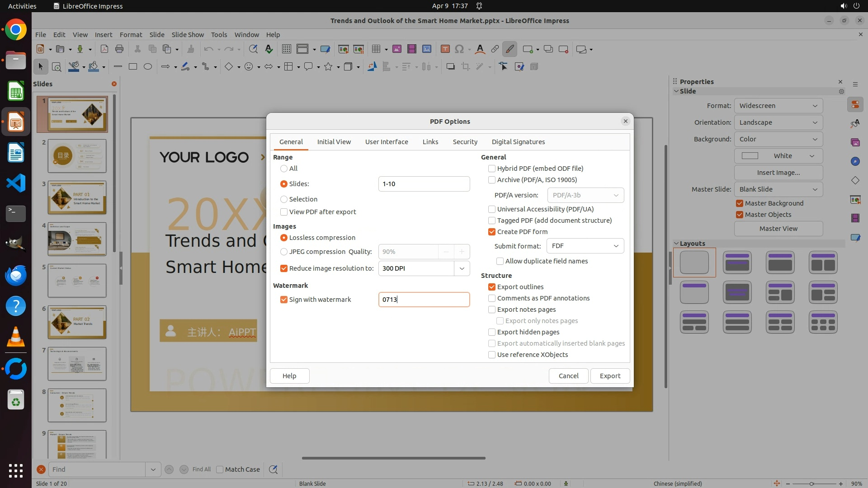Screen dimensions: 868x488
Task: Open the White background color swatch
Action: pos(778,156)
